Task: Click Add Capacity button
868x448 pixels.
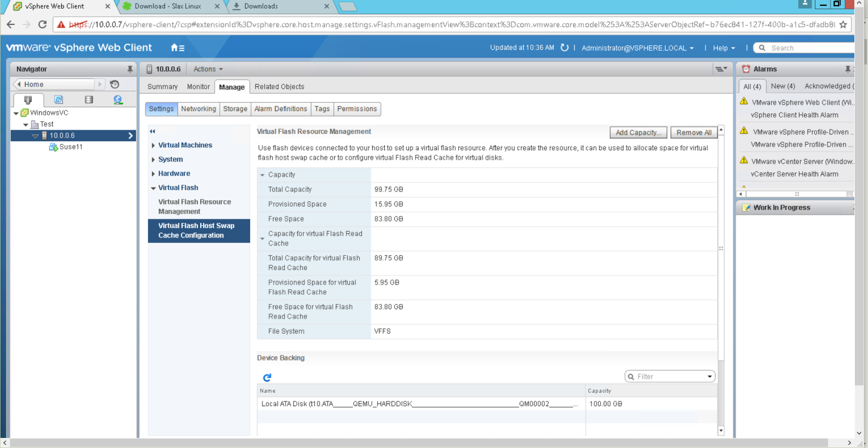Action: (639, 132)
